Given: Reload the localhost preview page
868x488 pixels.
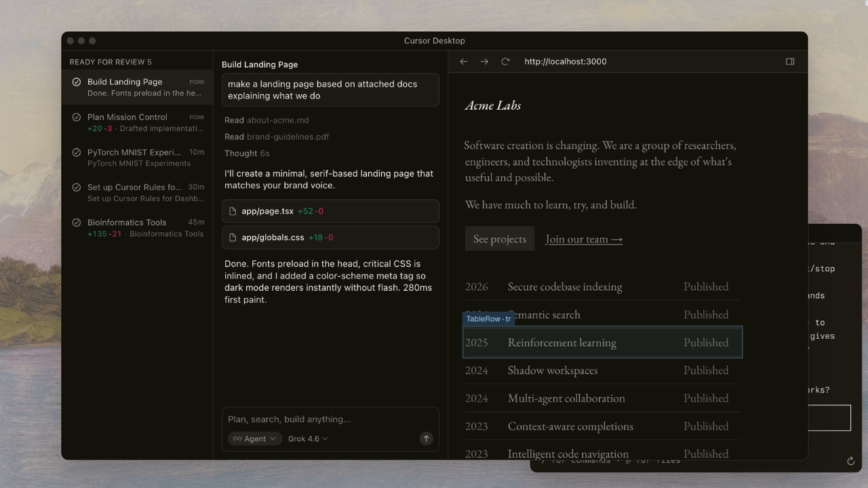Looking at the screenshot, I should 505,62.
